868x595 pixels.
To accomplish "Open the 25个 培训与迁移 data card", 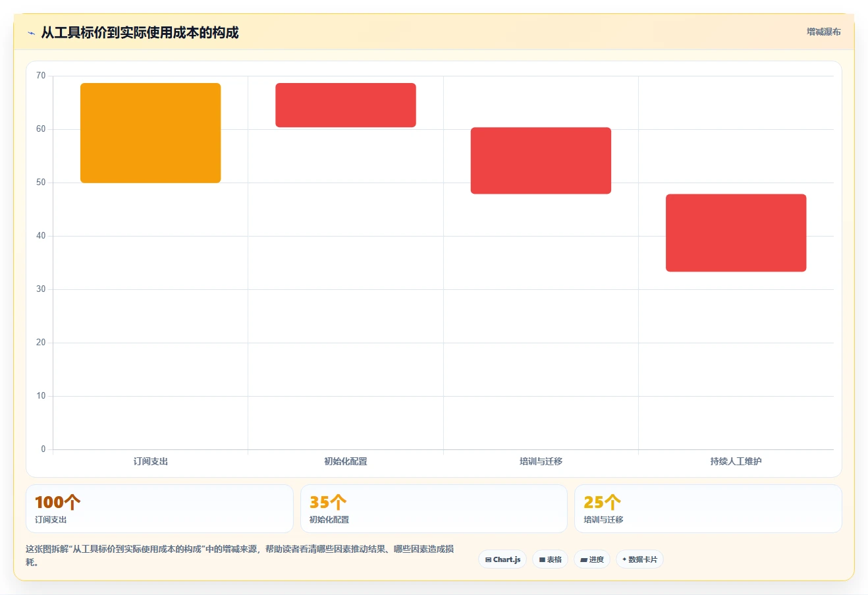I will click(x=708, y=509).
